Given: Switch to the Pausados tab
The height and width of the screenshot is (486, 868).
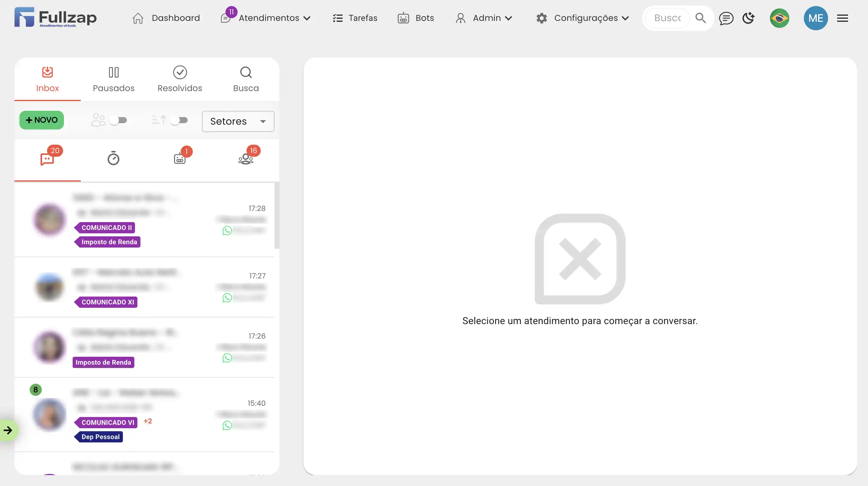Looking at the screenshot, I should (x=113, y=79).
